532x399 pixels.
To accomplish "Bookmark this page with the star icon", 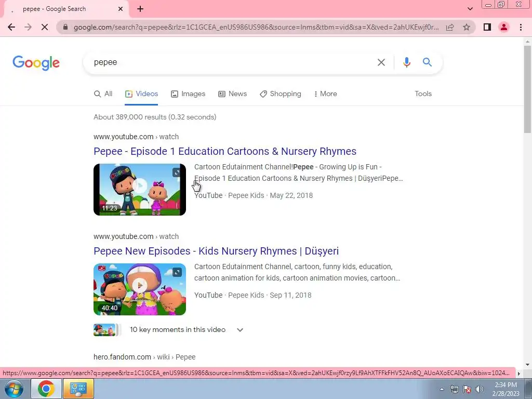I will [x=467, y=27].
